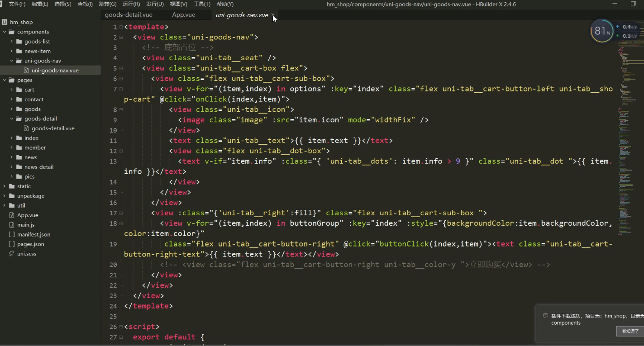Image resolution: width=644 pixels, height=346 pixels.
Task: Expand the news-item folder arrow
Action: pyautogui.click(x=12, y=51)
